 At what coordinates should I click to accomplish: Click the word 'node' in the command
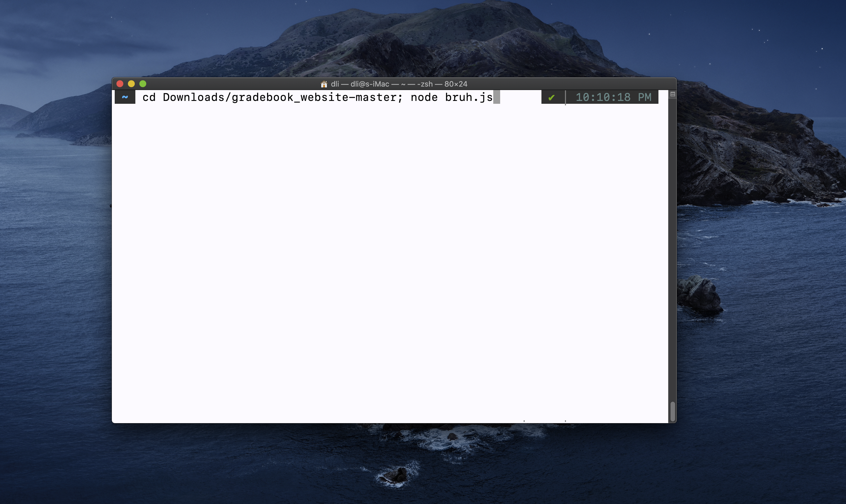[424, 97]
